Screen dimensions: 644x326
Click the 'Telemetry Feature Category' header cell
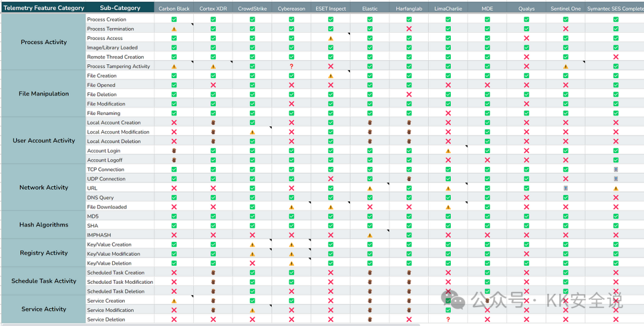coord(44,8)
